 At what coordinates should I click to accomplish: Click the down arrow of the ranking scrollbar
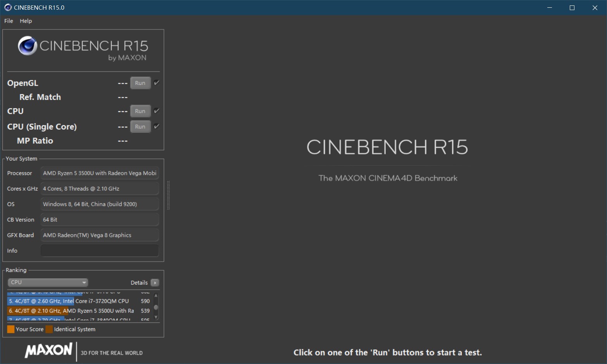[x=156, y=317]
